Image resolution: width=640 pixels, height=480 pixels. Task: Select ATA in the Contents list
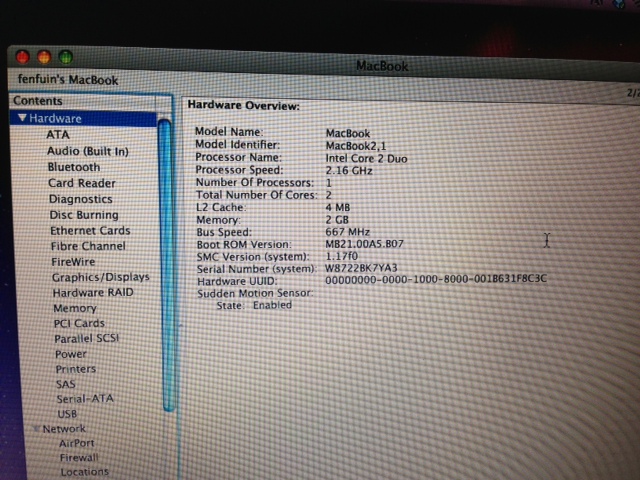click(58, 135)
